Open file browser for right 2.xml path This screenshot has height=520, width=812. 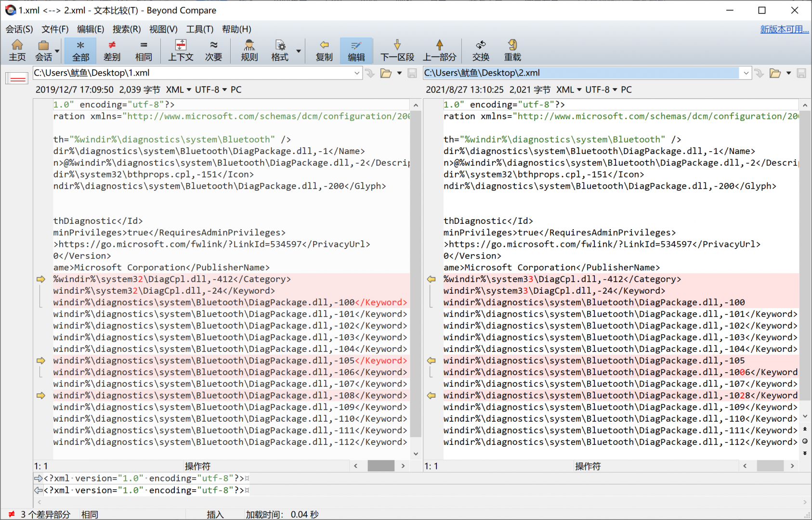point(775,73)
